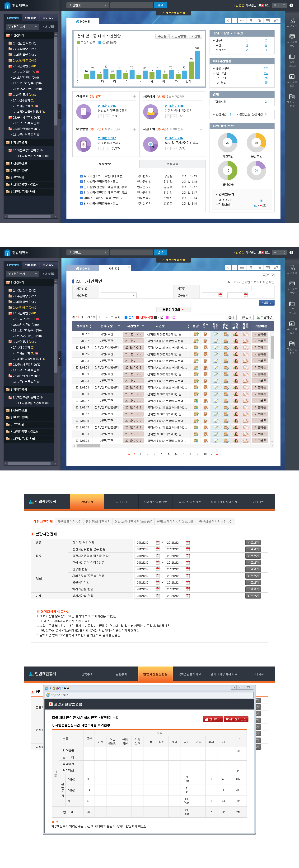This screenshot has height=868, width=299.
Task: Click the 보정명령 clipboard circle icon
Action: click(x=83, y=144)
